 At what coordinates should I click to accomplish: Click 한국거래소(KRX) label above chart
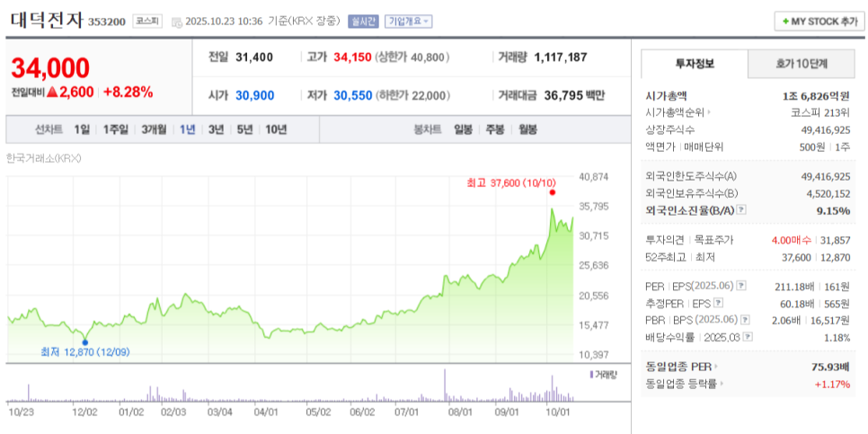(44, 158)
